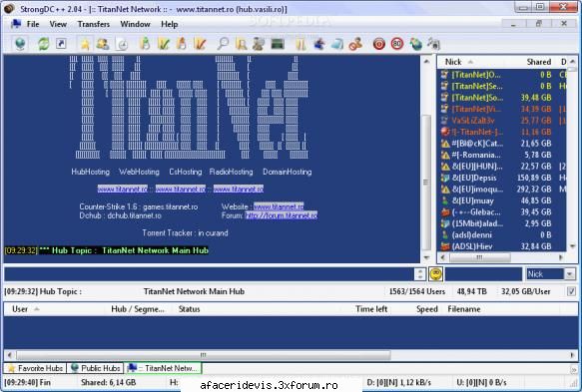
Task: Open the Transfers menu
Action: coord(94,24)
